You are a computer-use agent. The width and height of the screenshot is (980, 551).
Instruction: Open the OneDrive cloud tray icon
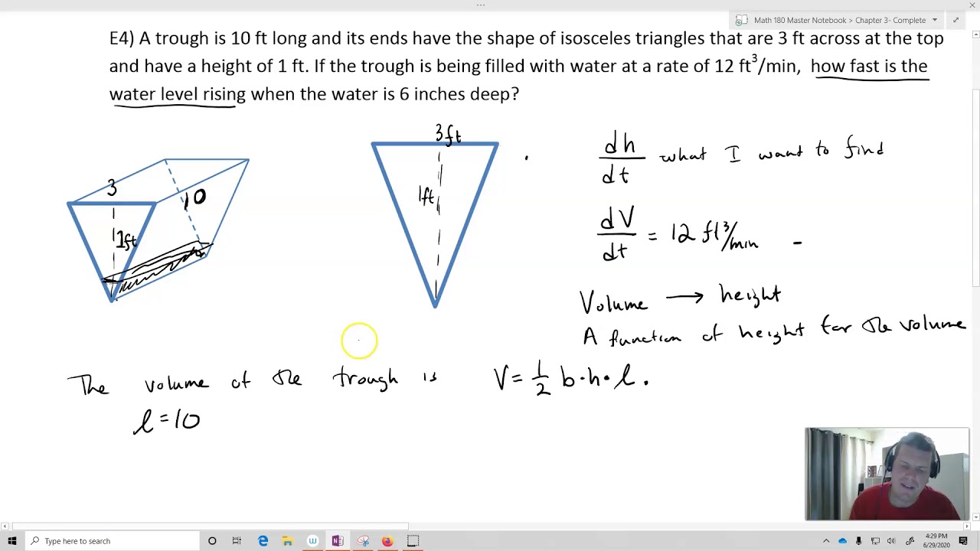pyautogui.click(x=843, y=541)
